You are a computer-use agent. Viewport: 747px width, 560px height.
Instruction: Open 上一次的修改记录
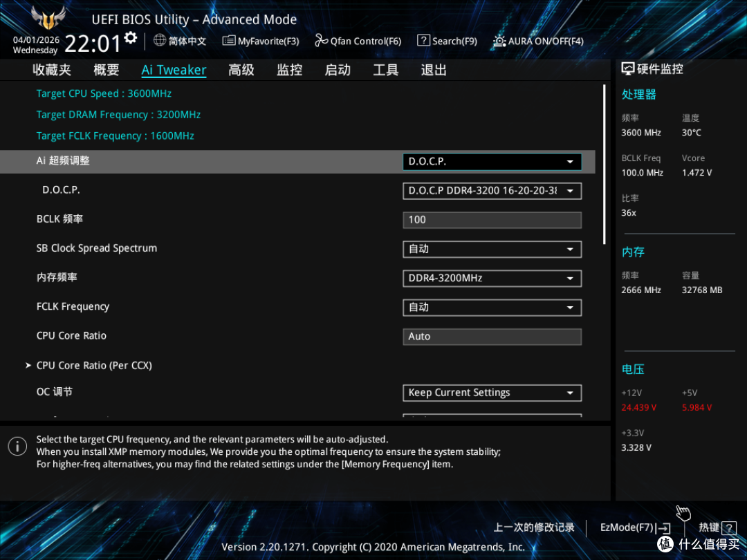[533, 527]
